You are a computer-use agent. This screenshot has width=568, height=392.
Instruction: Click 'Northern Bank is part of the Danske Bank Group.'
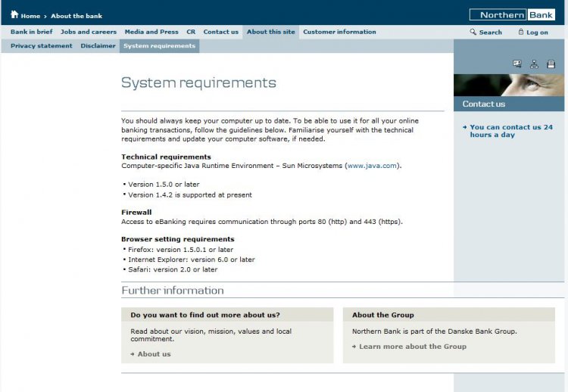(x=435, y=331)
